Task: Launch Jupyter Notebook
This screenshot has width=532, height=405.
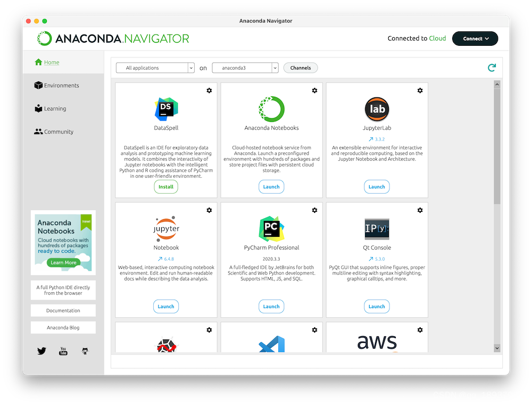Action: coord(166,307)
